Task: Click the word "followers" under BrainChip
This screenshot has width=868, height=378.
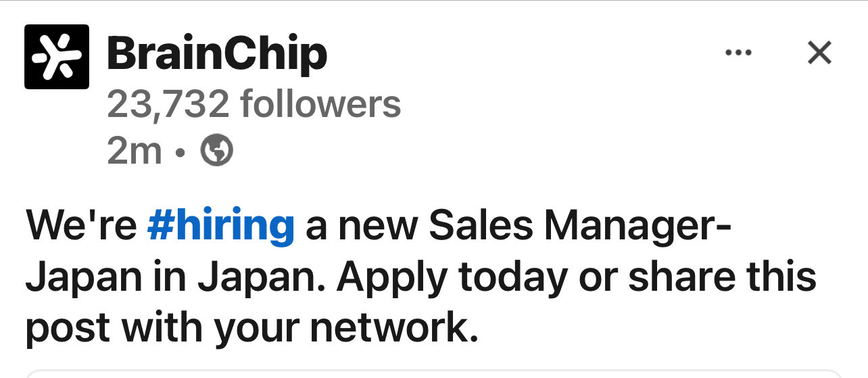Action: pyautogui.click(x=320, y=104)
